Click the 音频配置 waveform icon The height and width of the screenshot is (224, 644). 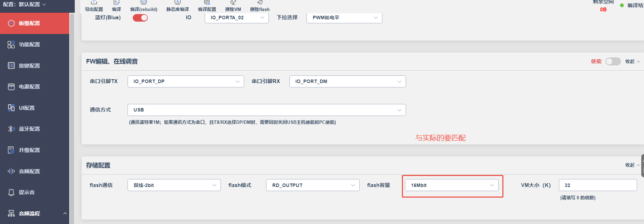click(x=11, y=171)
